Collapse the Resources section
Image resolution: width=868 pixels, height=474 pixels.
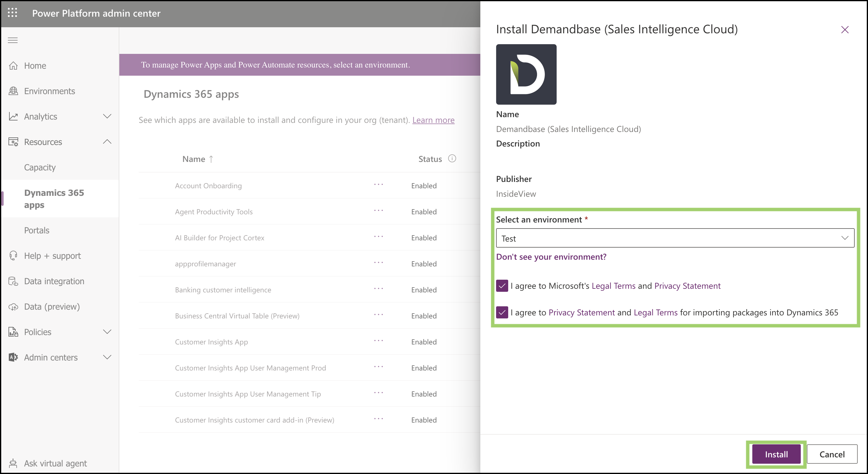pyautogui.click(x=107, y=142)
